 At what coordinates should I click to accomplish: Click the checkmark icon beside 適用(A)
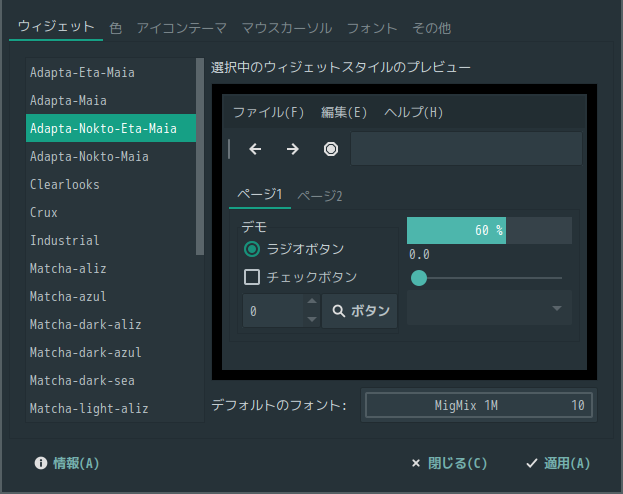[532, 463]
